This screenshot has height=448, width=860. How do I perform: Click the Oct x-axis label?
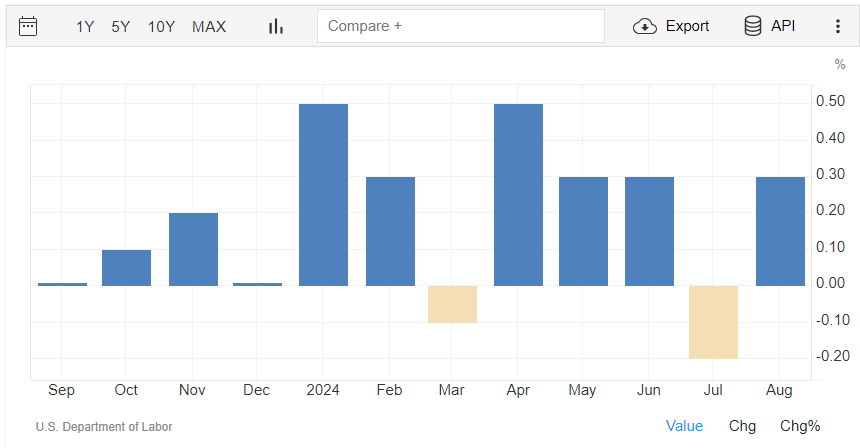126,390
